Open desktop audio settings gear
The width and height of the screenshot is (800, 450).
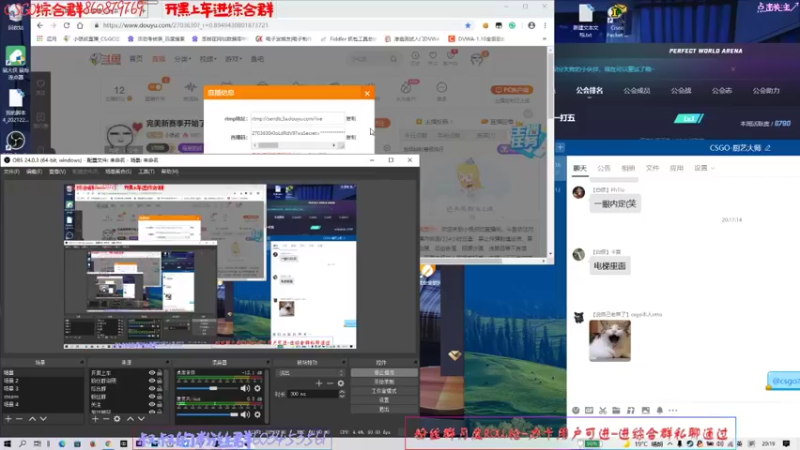pos(258,388)
